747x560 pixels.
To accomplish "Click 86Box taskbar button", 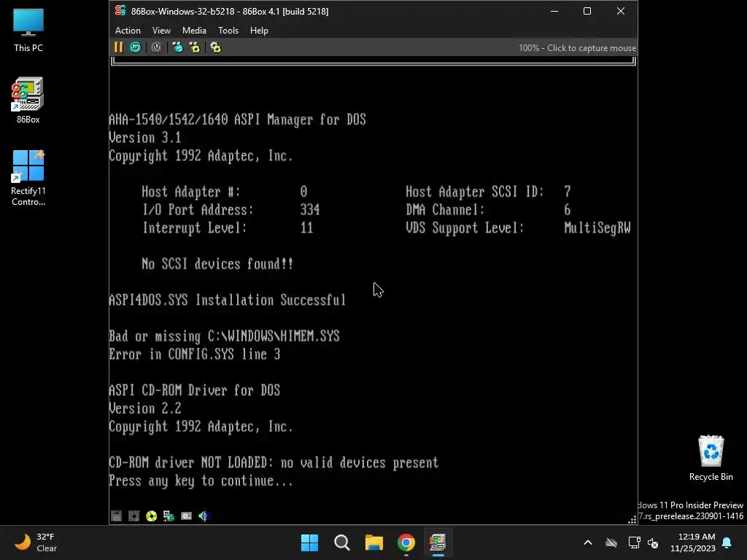I will [x=438, y=542].
